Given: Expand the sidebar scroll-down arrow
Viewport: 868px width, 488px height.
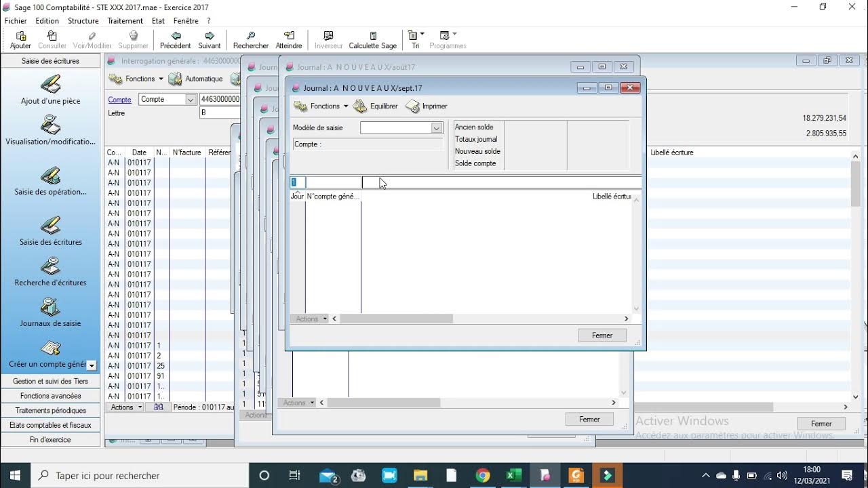Looking at the screenshot, I should pos(92,365).
